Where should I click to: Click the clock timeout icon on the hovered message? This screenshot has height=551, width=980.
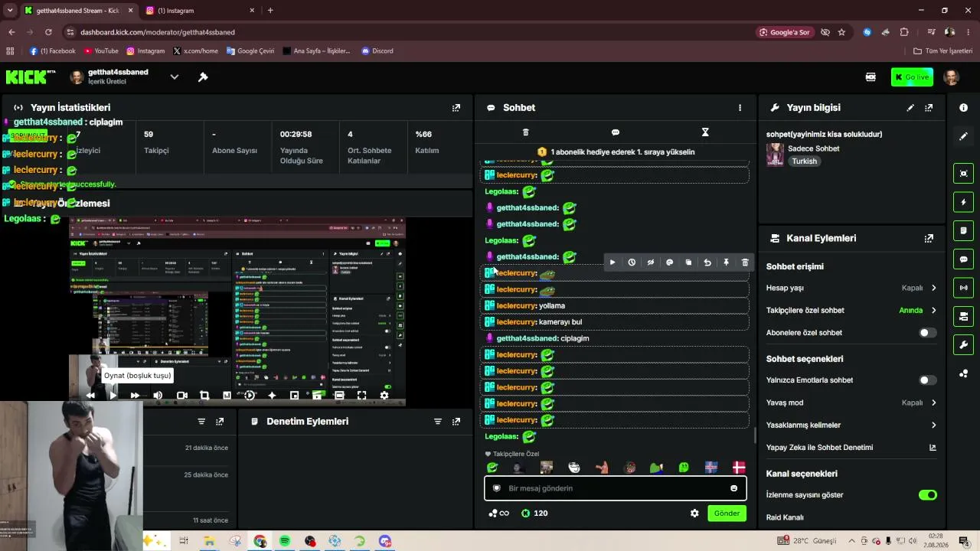point(632,262)
